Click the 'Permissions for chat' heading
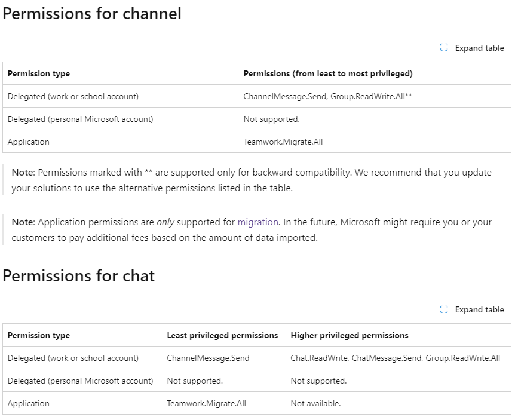This screenshot has width=515, height=420. coord(79,276)
